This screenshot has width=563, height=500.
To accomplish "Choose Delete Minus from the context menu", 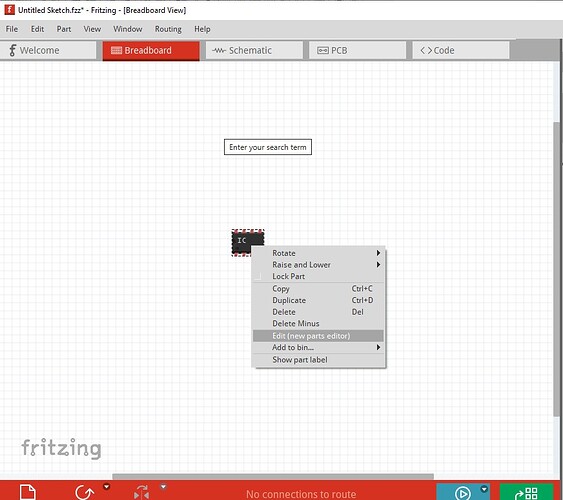I will (x=318, y=323).
